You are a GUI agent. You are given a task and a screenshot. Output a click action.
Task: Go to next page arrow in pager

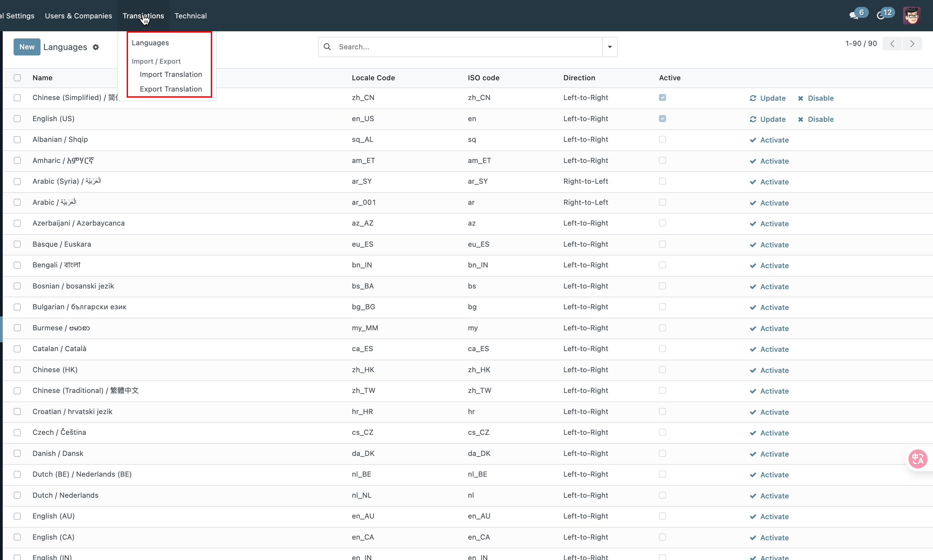click(912, 44)
